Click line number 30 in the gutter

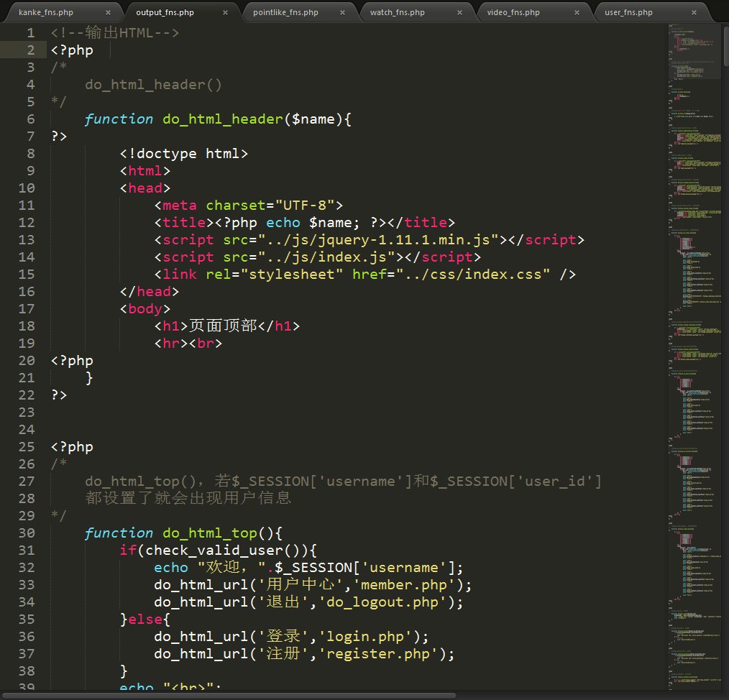[27, 533]
